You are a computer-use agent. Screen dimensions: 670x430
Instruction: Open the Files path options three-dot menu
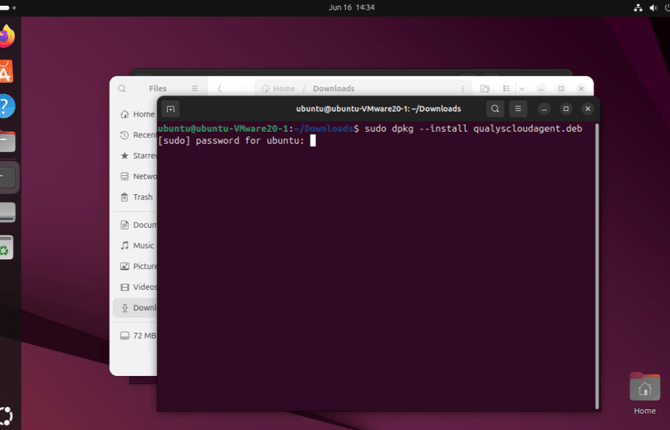click(x=462, y=88)
